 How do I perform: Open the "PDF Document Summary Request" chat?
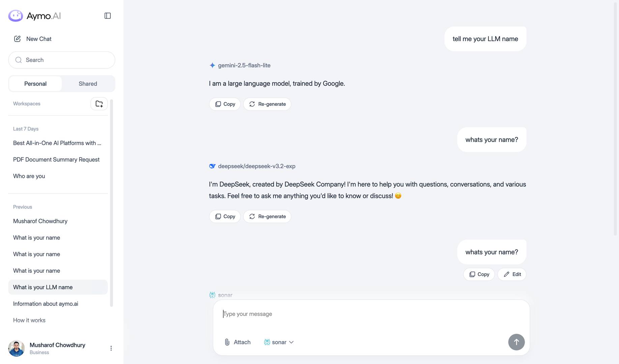click(56, 159)
